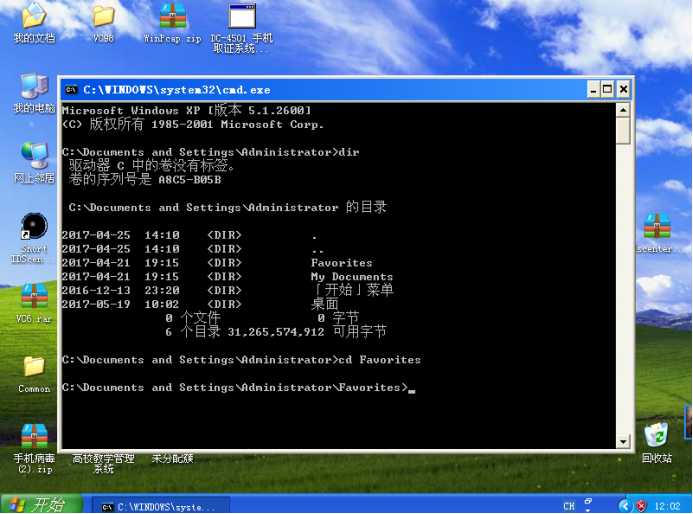693x514 pixels.
Task: Open the 我的文档 desktop icon
Action: [34, 23]
